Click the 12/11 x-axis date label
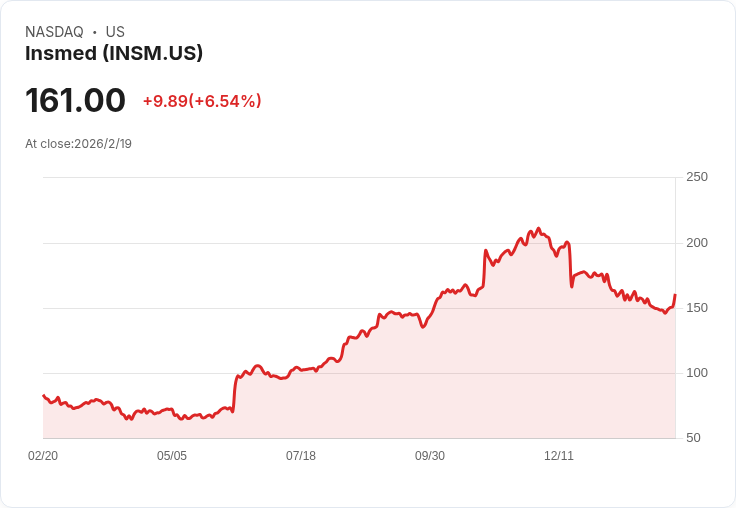Image resolution: width=736 pixels, height=508 pixels. point(559,456)
